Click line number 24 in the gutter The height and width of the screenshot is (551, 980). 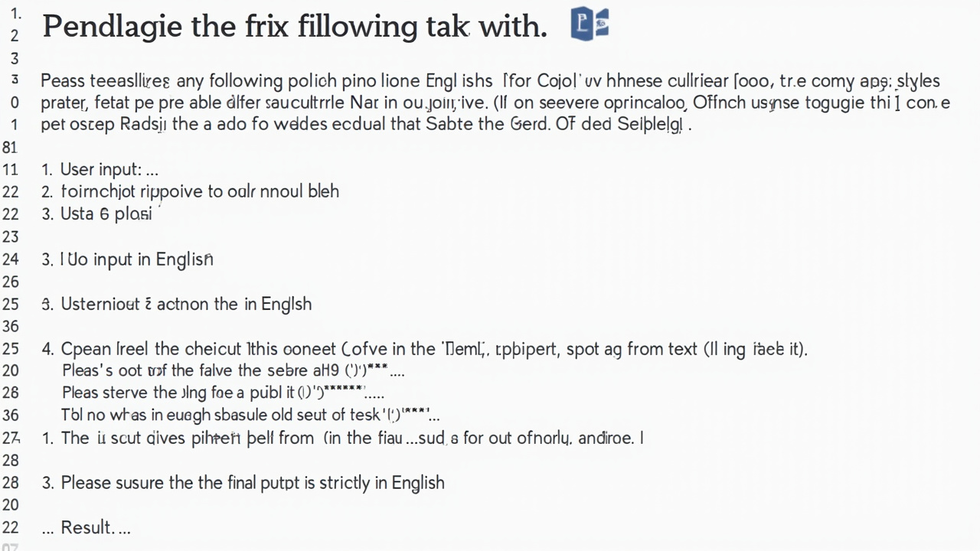pyautogui.click(x=10, y=259)
